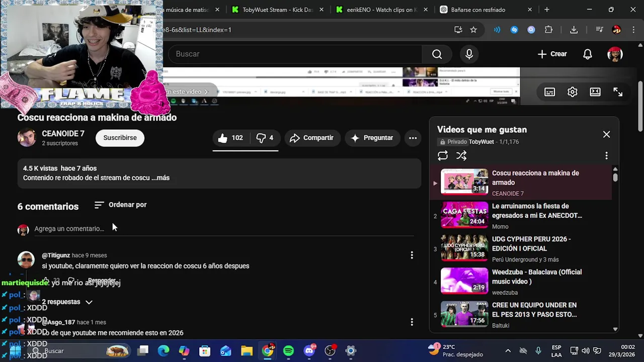Click the playlist panel scrollbar thumb
The width and height of the screenshot is (644, 362).
point(615,177)
